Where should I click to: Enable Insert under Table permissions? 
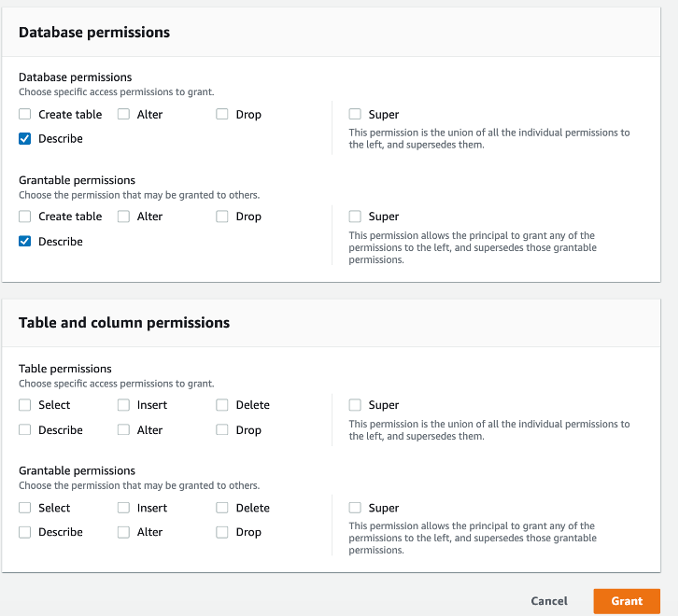[124, 405]
